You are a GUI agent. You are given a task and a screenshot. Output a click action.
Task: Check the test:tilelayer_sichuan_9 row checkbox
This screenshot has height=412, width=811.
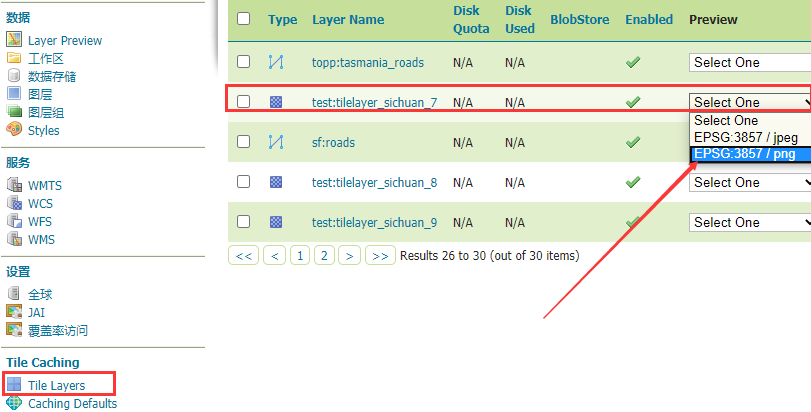(x=244, y=222)
